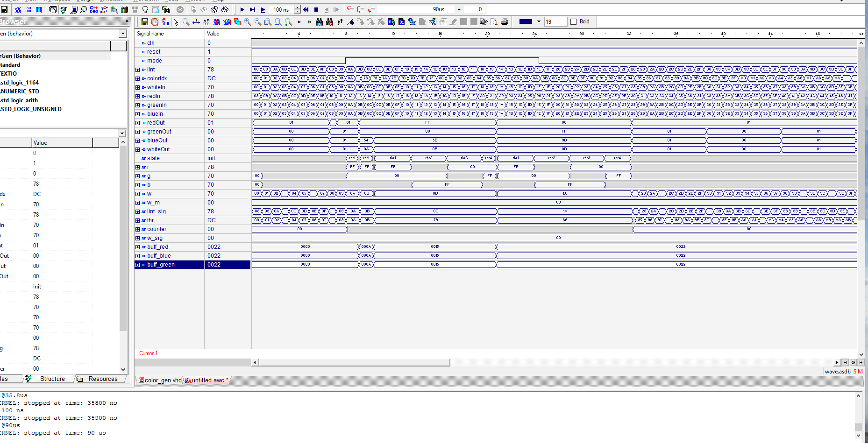Expand the buff_red signal
Image resolution: width=868 pixels, height=443 pixels.
pyautogui.click(x=138, y=247)
